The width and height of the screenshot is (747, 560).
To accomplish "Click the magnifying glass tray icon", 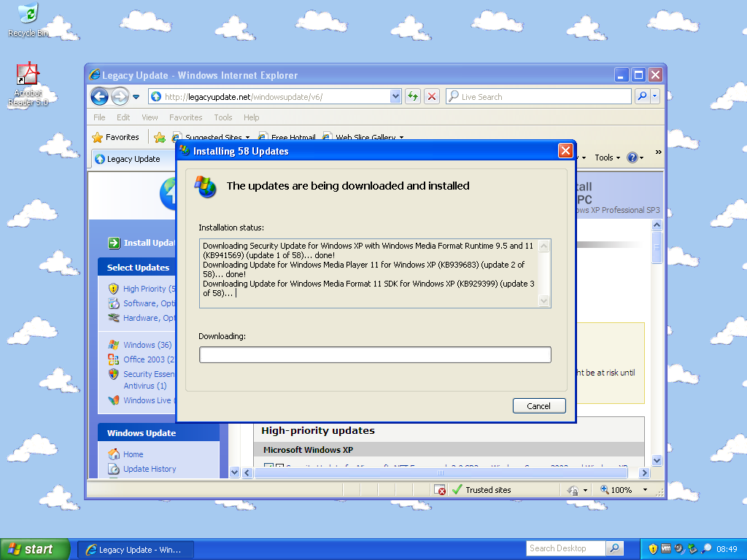I will click(706, 548).
